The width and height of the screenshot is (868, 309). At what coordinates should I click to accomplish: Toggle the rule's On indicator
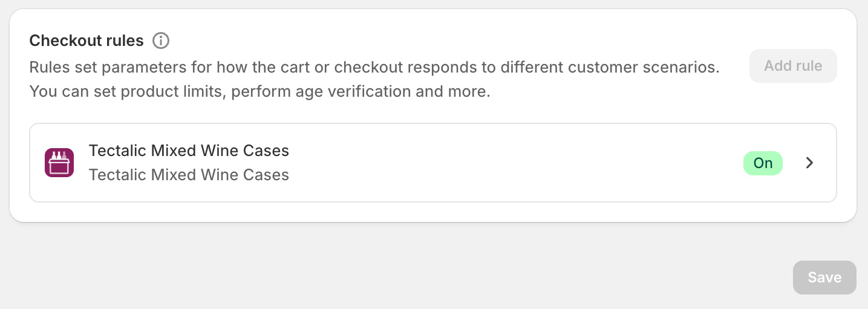(x=763, y=163)
